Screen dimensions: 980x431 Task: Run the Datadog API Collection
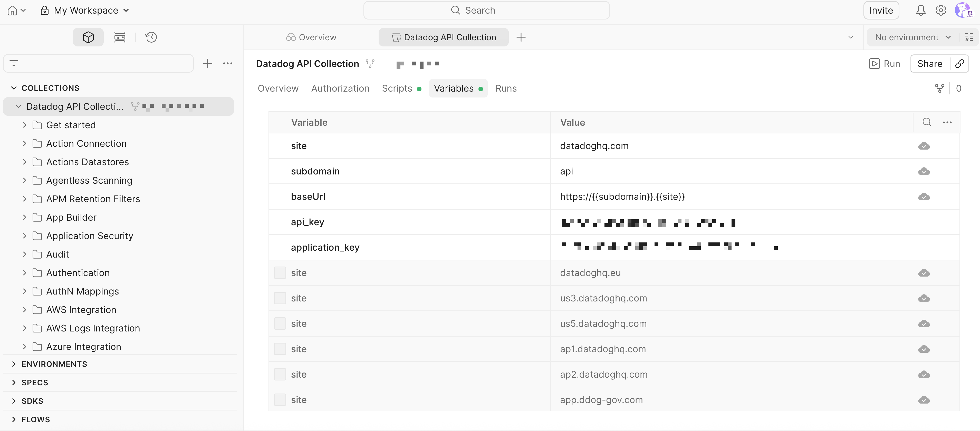(885, 64)
